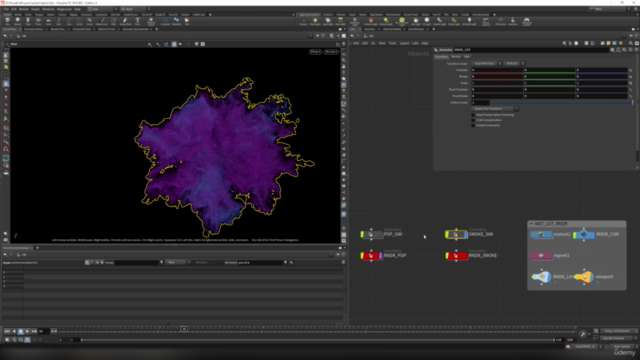Open the network editor Layout menu
Image resolution: width=640 pixels, height=360 pixels.
404,43
